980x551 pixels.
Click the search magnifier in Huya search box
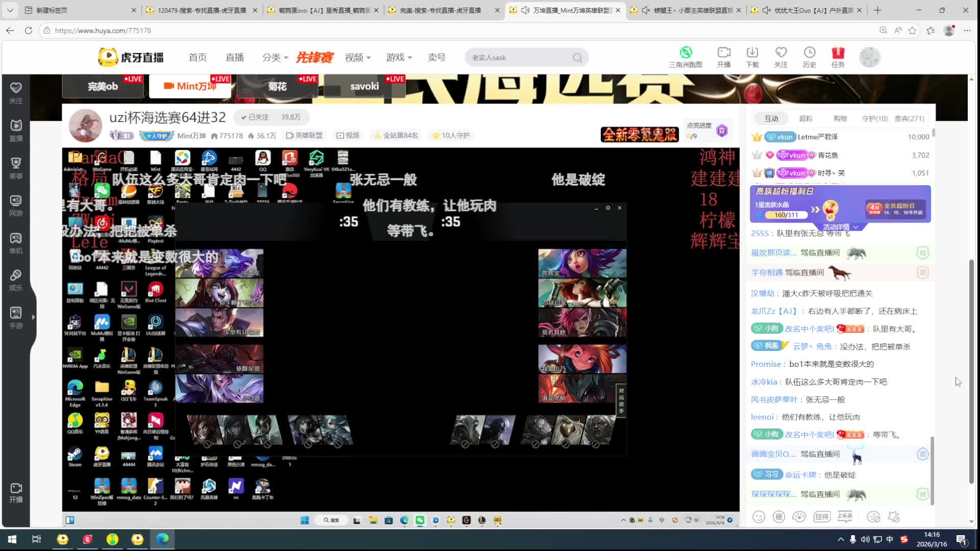[577, 58]
